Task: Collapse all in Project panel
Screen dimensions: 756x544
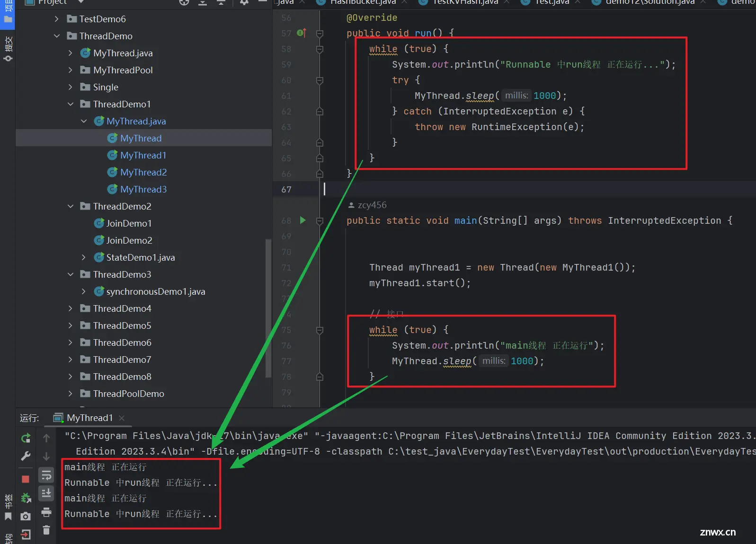Action: click(x=221, y=2)
